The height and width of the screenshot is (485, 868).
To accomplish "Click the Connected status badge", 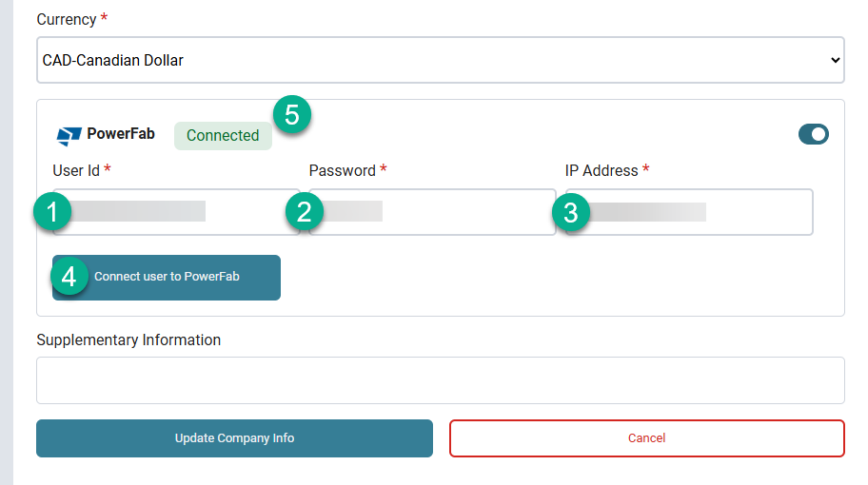I will tap(223, 135).
